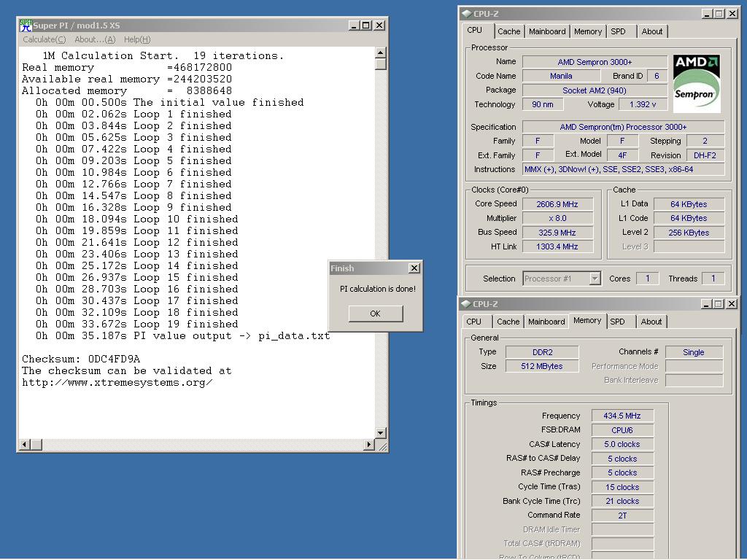Click the Loop 19 finished line
This screenshot has width=747, height=560.
click(136, 324)
